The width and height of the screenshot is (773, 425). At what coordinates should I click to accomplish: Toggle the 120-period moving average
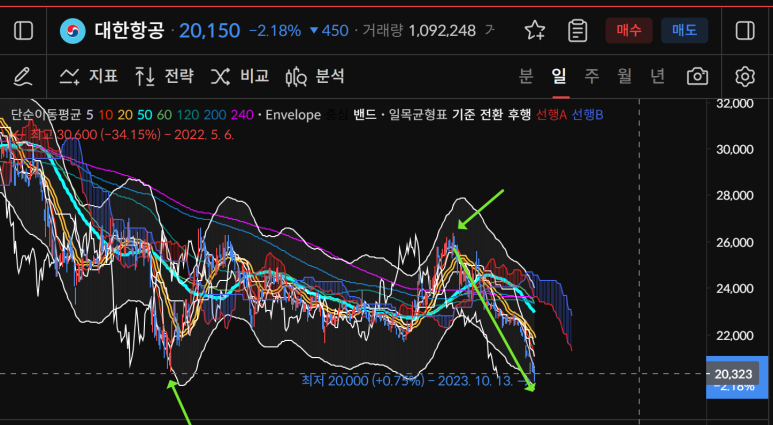tap(188, 115)
